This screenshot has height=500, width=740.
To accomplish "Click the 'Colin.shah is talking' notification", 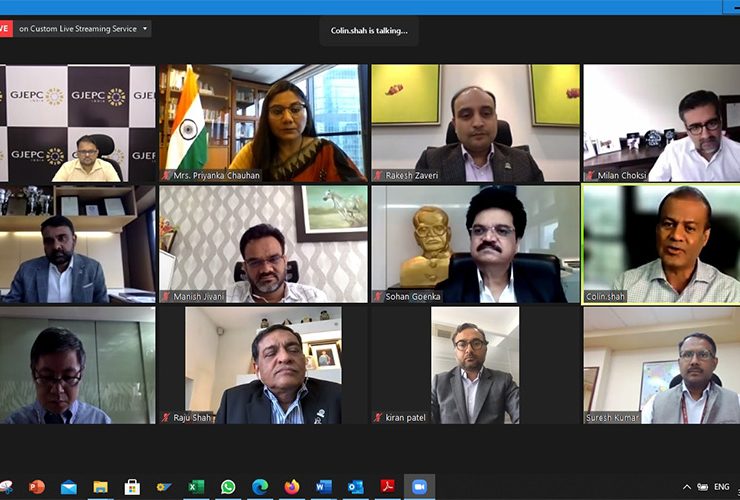I will tap(369, 31).
